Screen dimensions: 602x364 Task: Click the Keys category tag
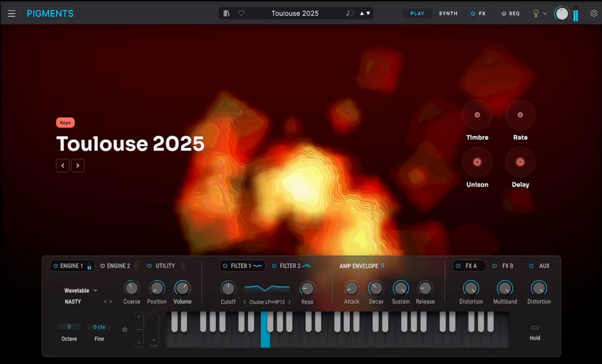[x=65, y=123]
